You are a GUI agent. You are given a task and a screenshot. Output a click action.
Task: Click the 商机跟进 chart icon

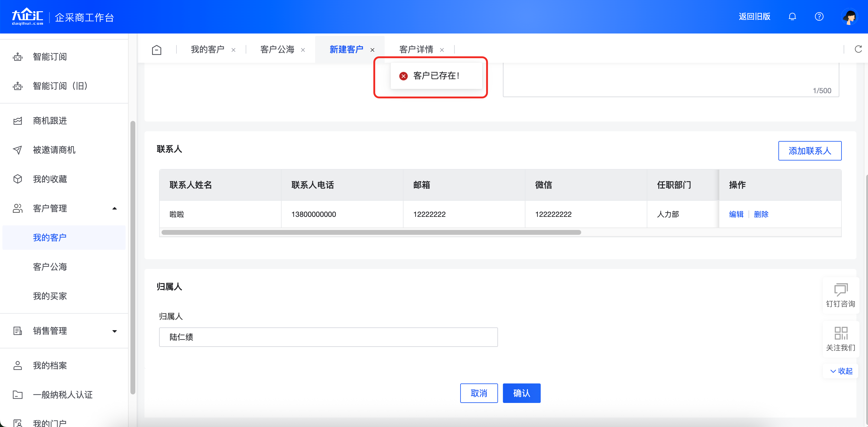(x=17, y=121)
